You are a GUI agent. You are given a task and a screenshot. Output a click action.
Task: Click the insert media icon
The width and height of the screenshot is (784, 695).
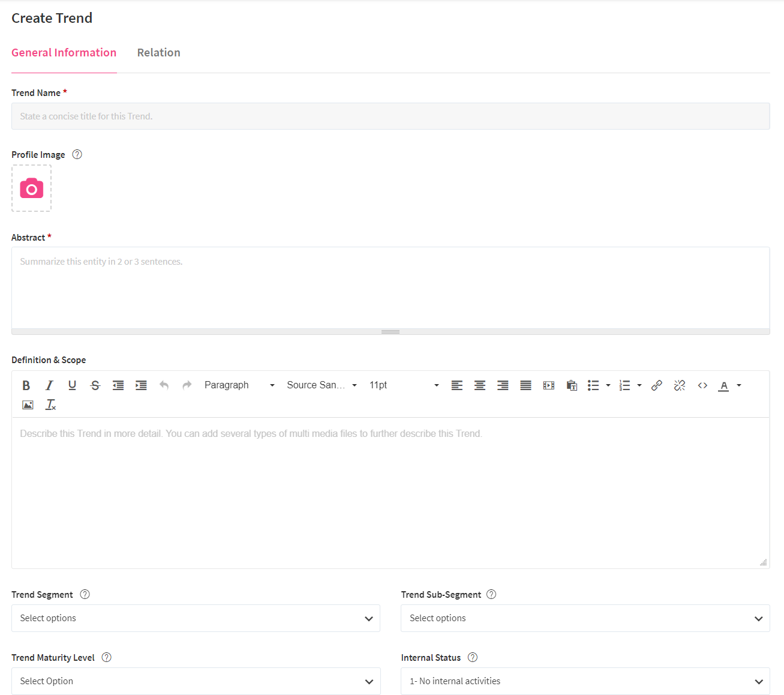tap(548, 385)
